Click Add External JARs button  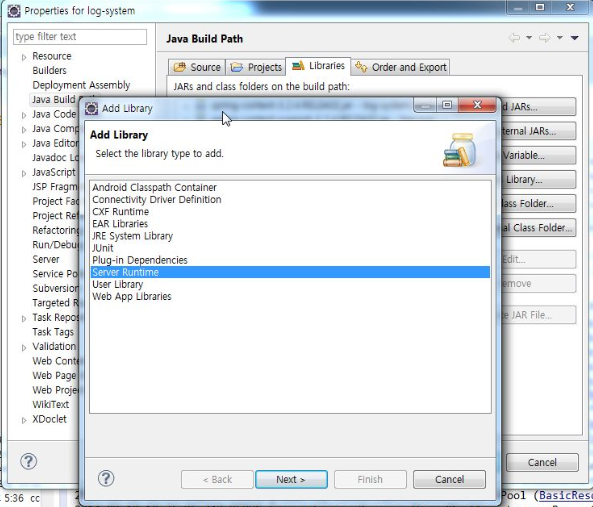tap(539, 131)
